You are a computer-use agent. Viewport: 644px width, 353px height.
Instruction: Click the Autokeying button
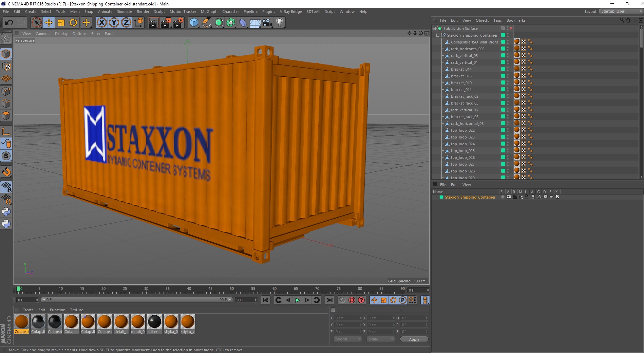pos(352,300)
